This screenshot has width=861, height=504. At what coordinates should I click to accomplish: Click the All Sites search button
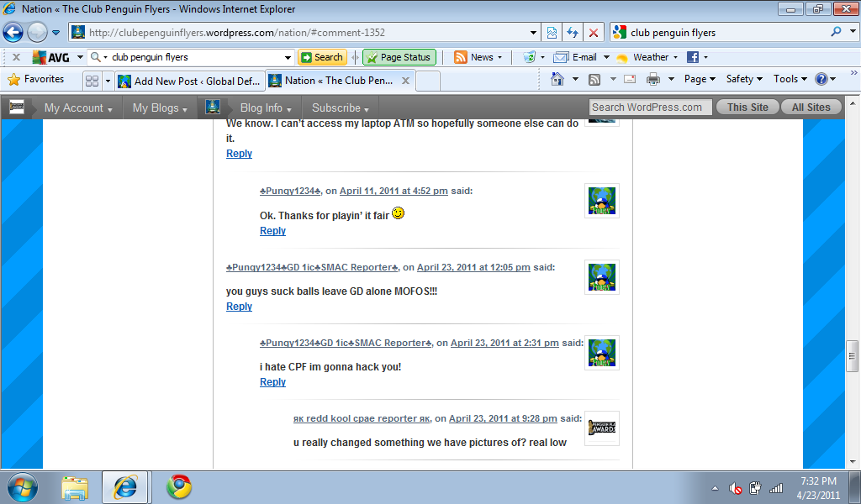click(x=811, y=108)
